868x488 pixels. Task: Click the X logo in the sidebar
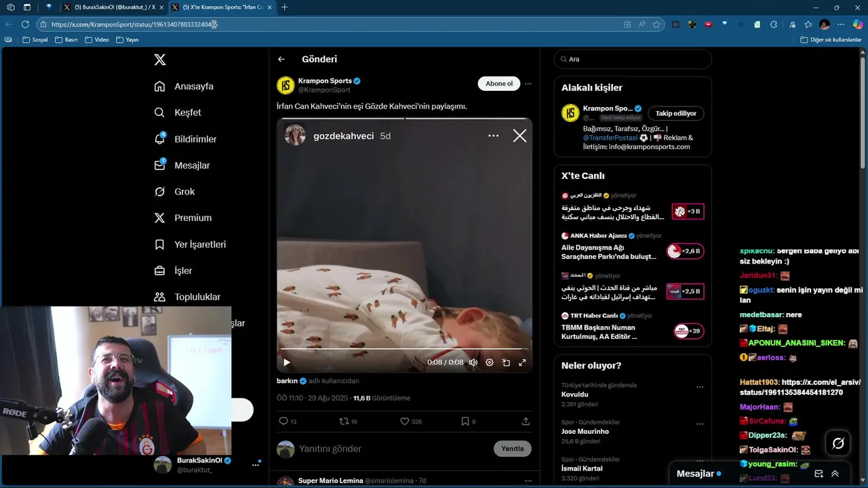(x=159, y=60)
